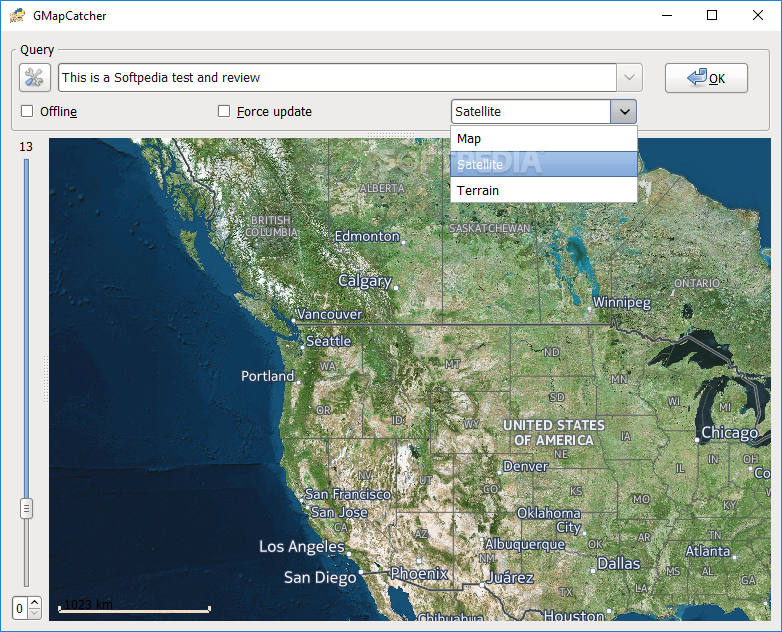
Task: Choose Map from the layer list
Action: coord(544,139)
